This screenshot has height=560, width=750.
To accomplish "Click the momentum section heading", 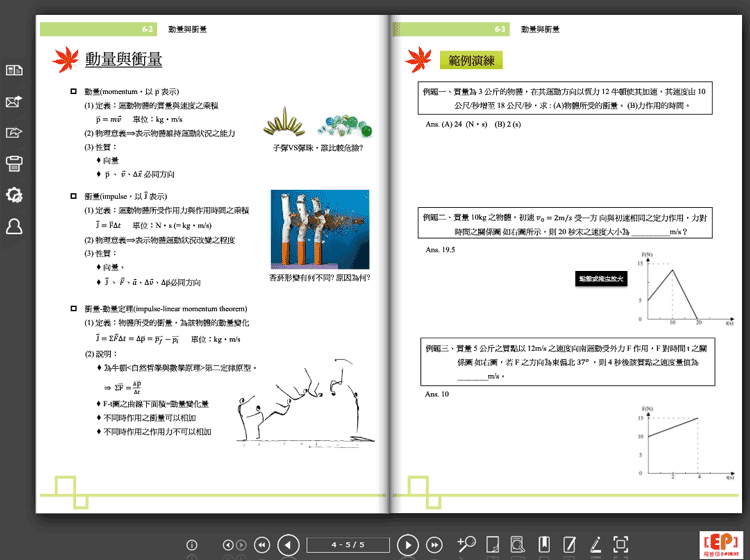I will click(x=132, y=91).
